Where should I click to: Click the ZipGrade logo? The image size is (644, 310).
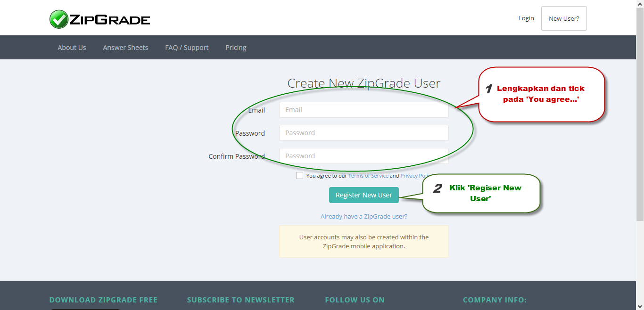point(100,19)
